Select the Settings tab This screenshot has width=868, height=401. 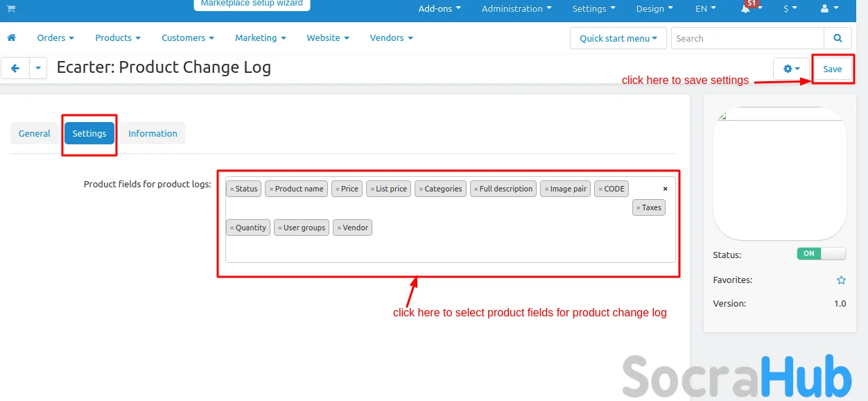click(x=89, y=133)
